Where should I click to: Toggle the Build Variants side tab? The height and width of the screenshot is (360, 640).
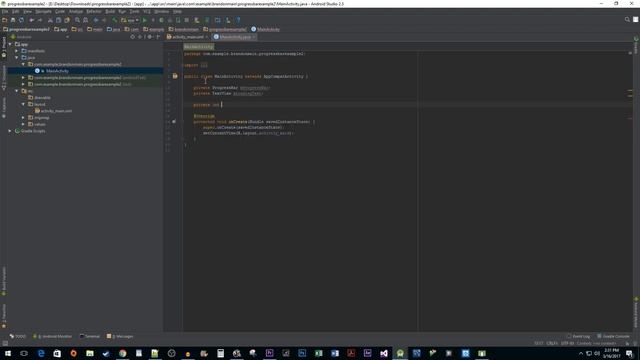pyautogui.click(x=4, y=281)
